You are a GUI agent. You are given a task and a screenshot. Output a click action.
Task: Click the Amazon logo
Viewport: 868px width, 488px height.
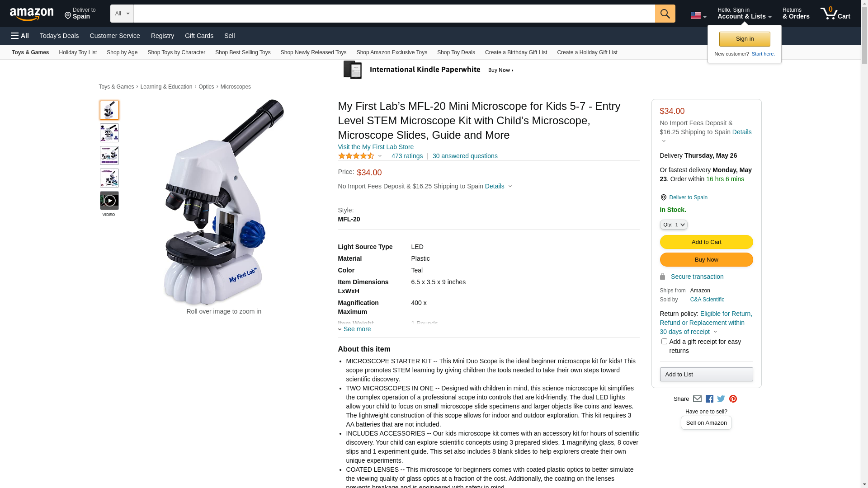(x=32, y=14)
